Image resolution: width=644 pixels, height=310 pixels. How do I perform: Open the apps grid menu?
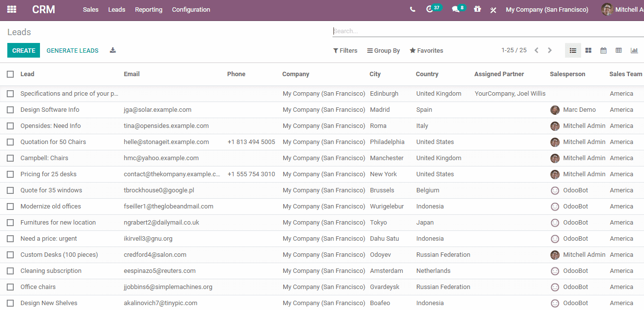click(x=12, y=9)
